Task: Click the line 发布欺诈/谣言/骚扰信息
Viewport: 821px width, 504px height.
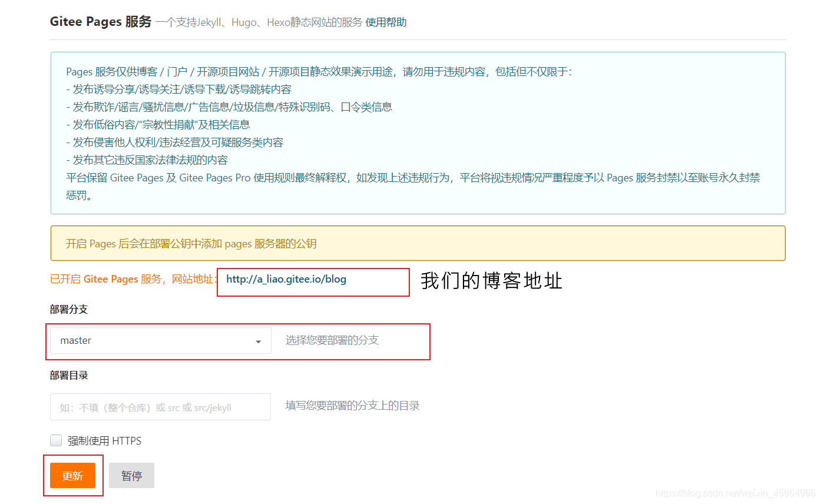Action: [229, 107]
